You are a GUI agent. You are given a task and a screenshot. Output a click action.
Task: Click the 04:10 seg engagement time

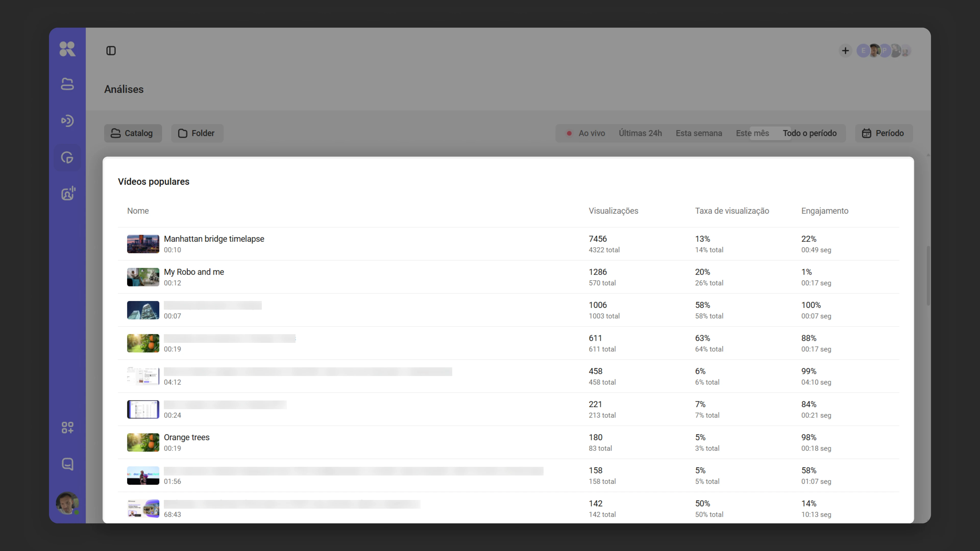pos(816,382)
